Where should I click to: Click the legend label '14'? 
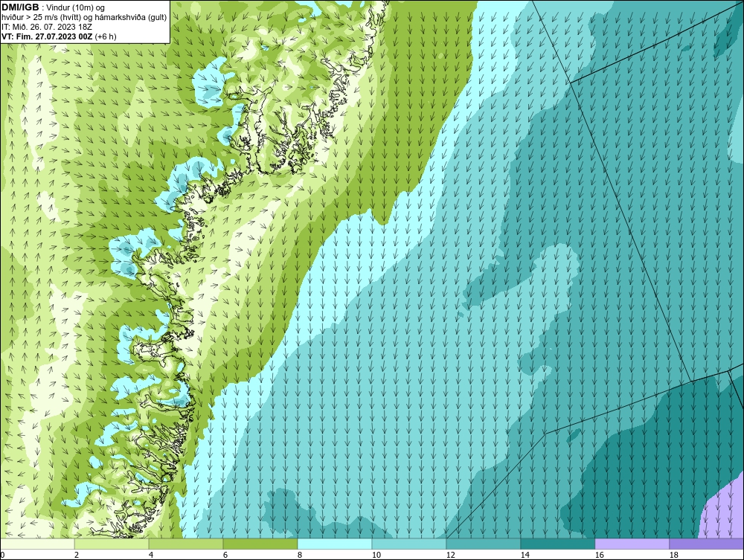click(525, 555)
